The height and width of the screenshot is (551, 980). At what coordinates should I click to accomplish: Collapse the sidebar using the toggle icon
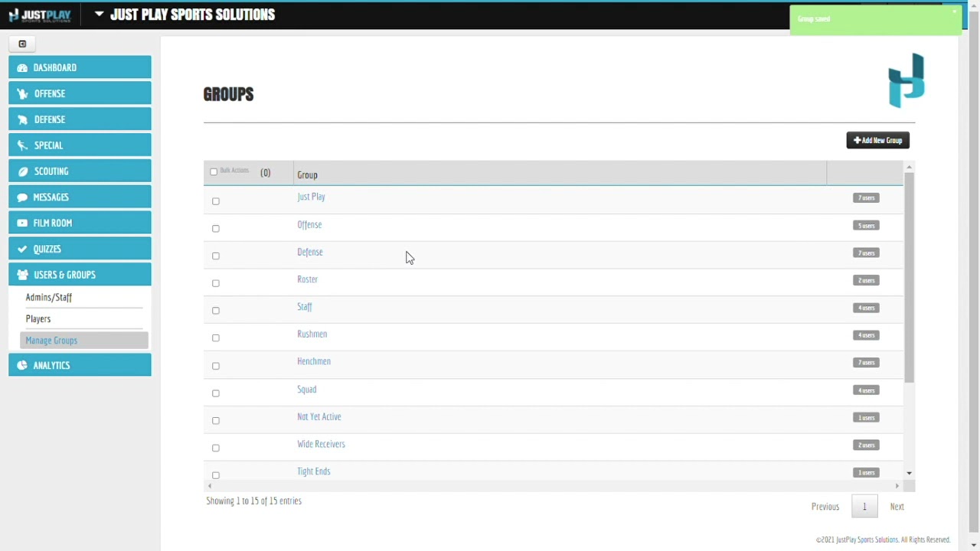(22, 44)
